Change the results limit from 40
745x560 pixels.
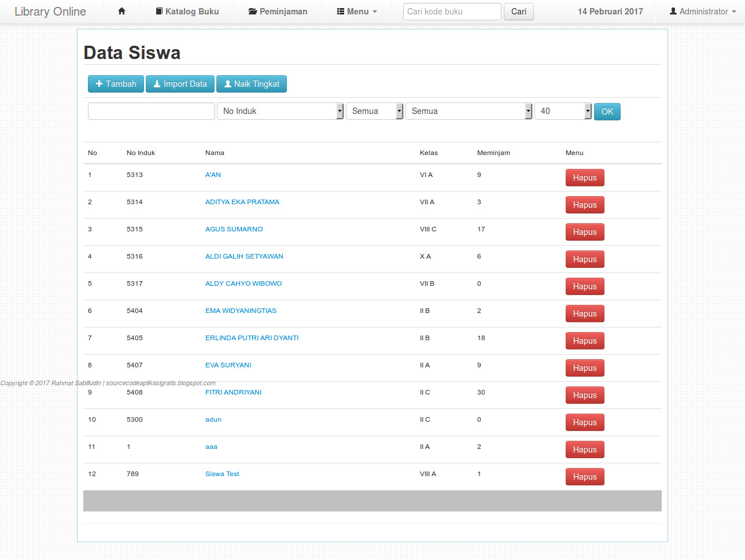[562, 110]
